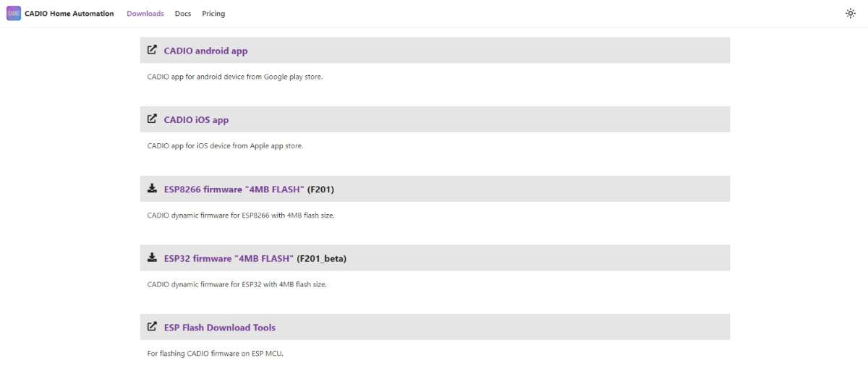Download ESP32 firmware "4MB FLASH"
Viewport: 868px width, 366px height.
[x=229, y=258]
